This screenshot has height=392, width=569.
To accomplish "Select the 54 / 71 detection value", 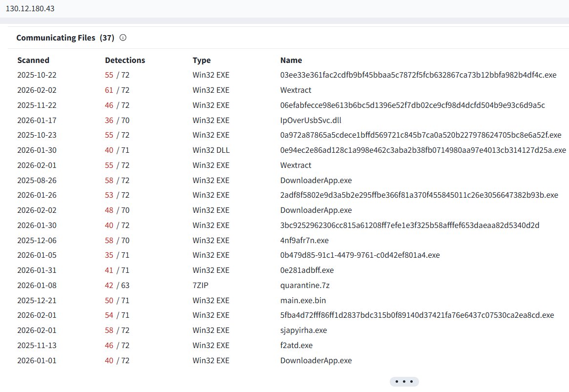I will click(x=117, y=315).
